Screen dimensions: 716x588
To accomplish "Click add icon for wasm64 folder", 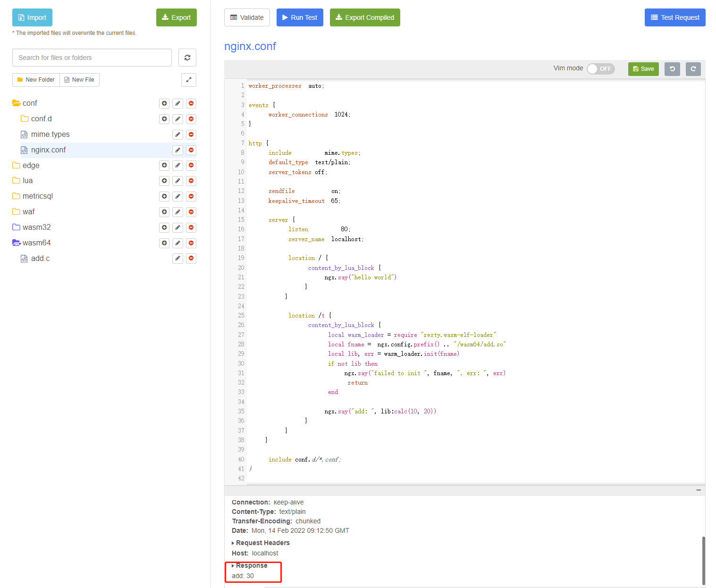I will (164, 243).
